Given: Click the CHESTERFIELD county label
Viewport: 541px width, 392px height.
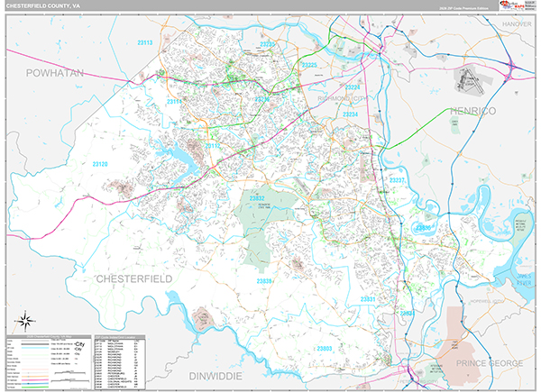Looking at the screenshot, I should [133, 279].
